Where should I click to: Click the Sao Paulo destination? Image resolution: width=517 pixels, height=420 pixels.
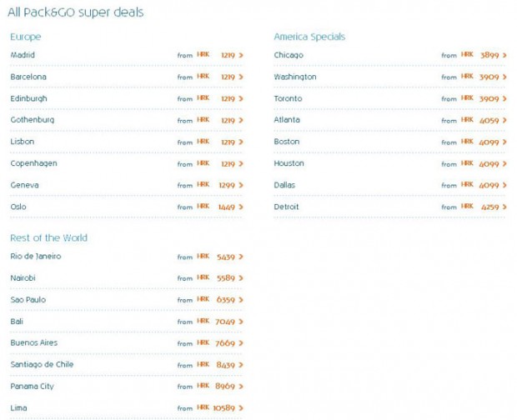tap(28, 300)
